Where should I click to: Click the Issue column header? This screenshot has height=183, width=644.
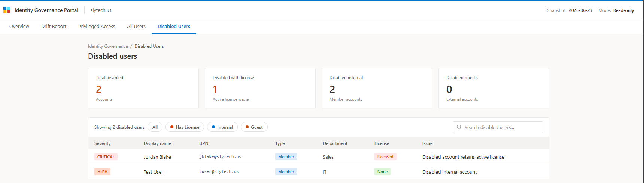(427, 143)
